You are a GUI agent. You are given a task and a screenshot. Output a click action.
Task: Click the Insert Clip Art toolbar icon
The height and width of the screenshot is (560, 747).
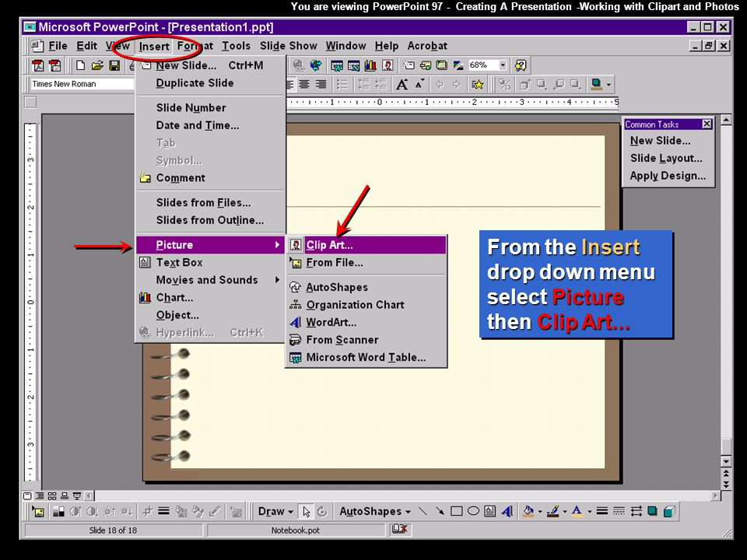coord(388,65)
